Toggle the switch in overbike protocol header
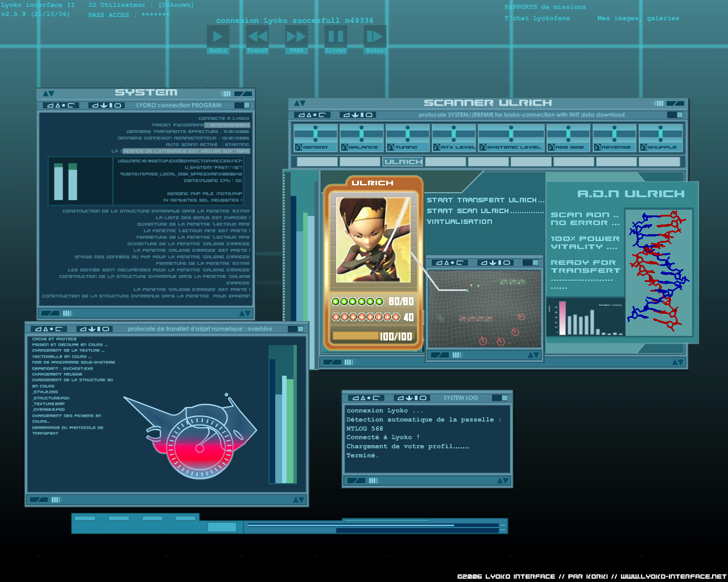The image size is (728, 582). (296, 329)
